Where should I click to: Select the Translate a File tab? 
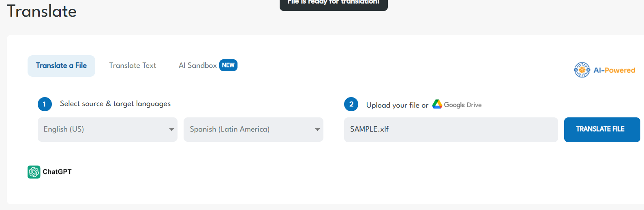click(x=61, y=66)
